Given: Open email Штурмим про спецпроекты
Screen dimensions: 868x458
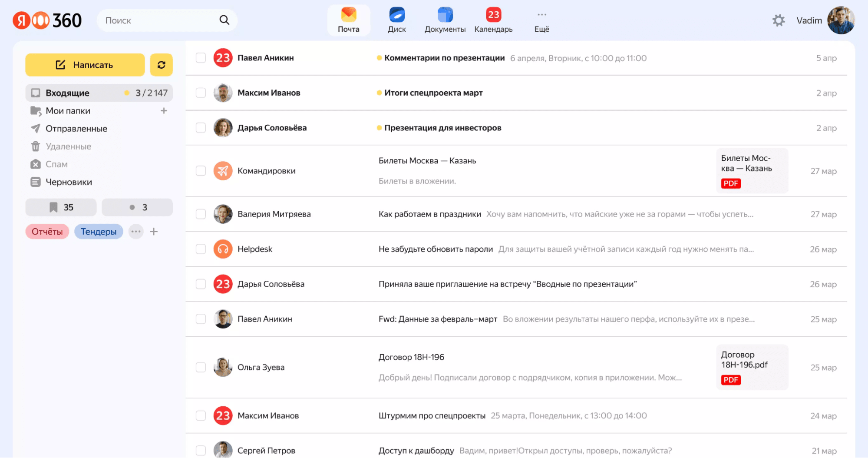Looking at the screenshot, I should (x=516, y=416).
